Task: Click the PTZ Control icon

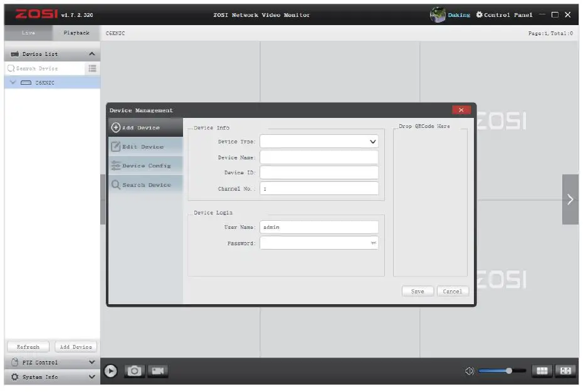Action: [x=14, y=363]
